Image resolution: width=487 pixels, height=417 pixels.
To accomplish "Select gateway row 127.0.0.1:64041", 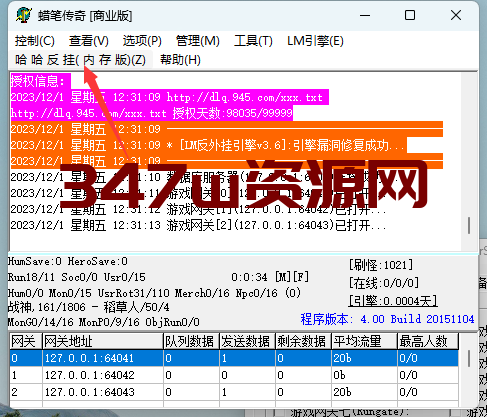I will 234,358.
